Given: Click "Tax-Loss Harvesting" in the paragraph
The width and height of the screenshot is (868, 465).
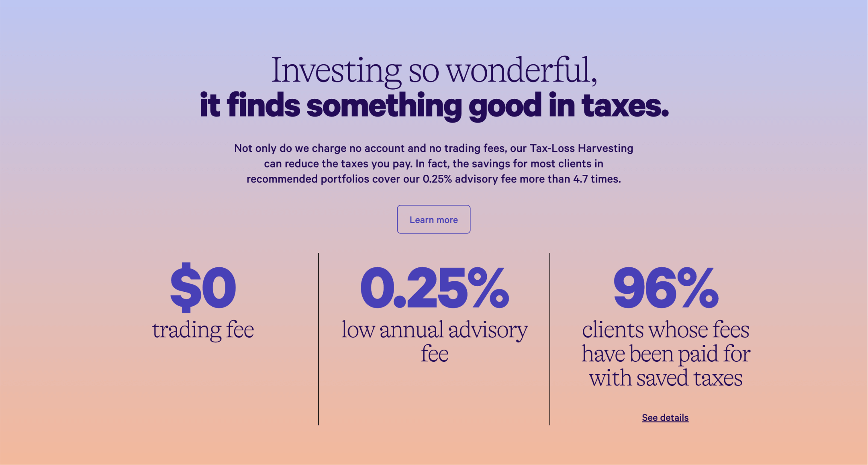Looking at the screenshot, I should pyautogui.click(x=581, y=148).
